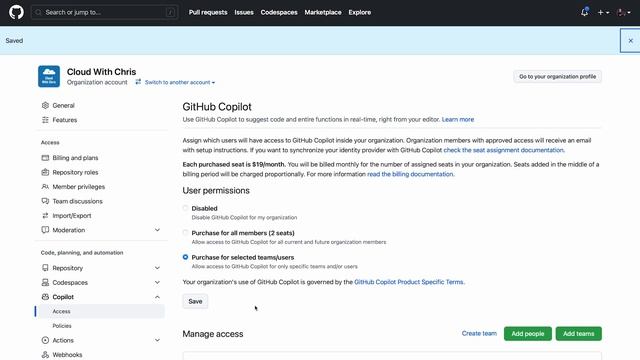Click Team discussions comment icon
640x360 pixels.
[x=45, y=201]
